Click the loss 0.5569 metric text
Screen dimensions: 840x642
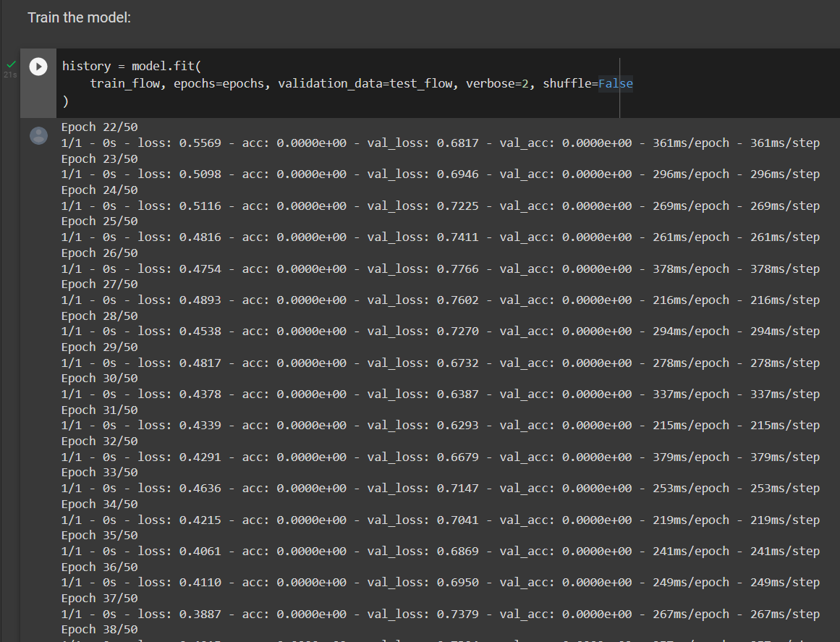coord(181,143)
